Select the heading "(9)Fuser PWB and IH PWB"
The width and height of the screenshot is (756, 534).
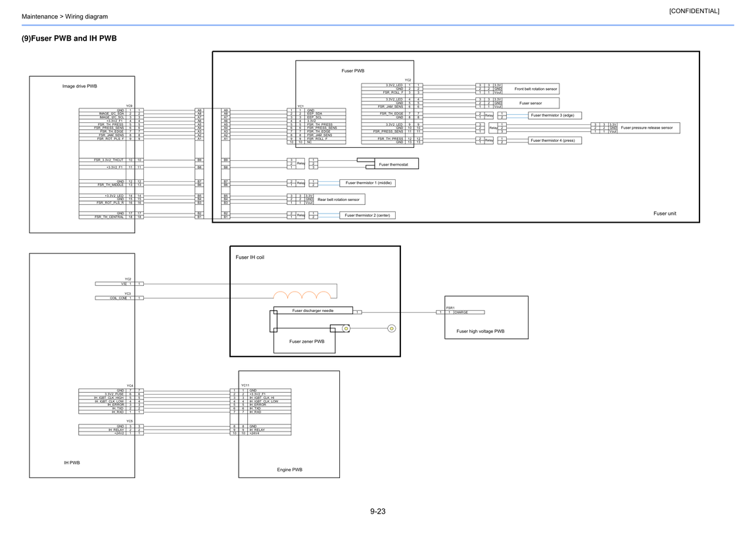pyautogui.click(x=69, y=39)
